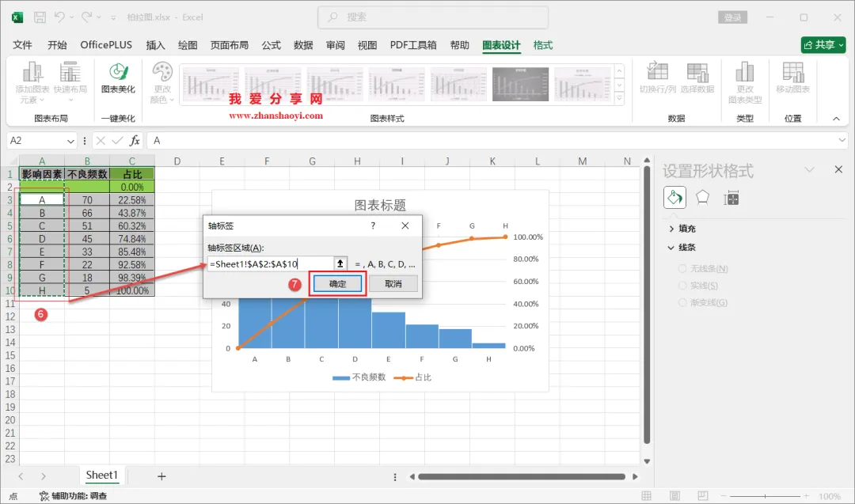This screenshot has height=504, width=855.
Task: Click the Sheet1 tab
Action: tap(102, 476)
